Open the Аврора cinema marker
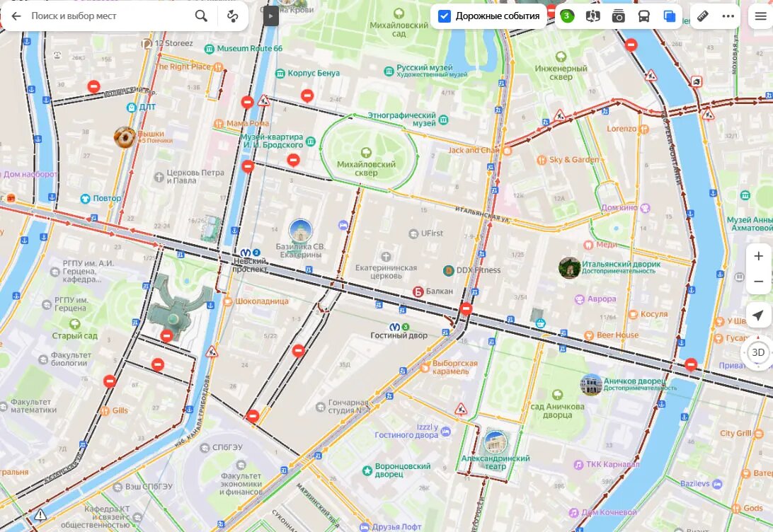773x532 pixels. coord(580,299)
